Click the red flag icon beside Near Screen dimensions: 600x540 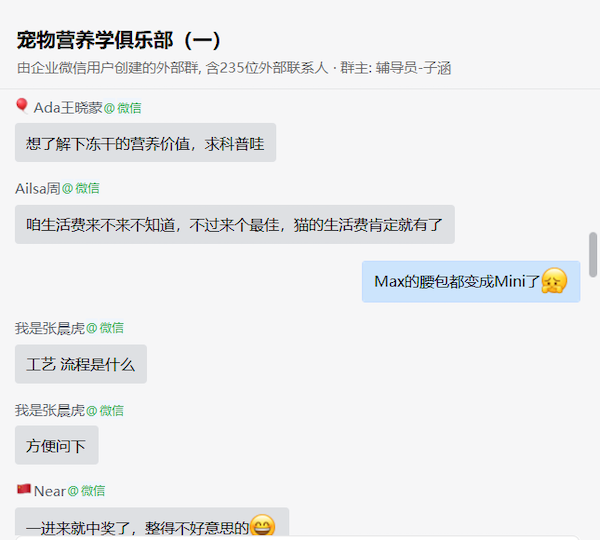[x=24, y=489]
